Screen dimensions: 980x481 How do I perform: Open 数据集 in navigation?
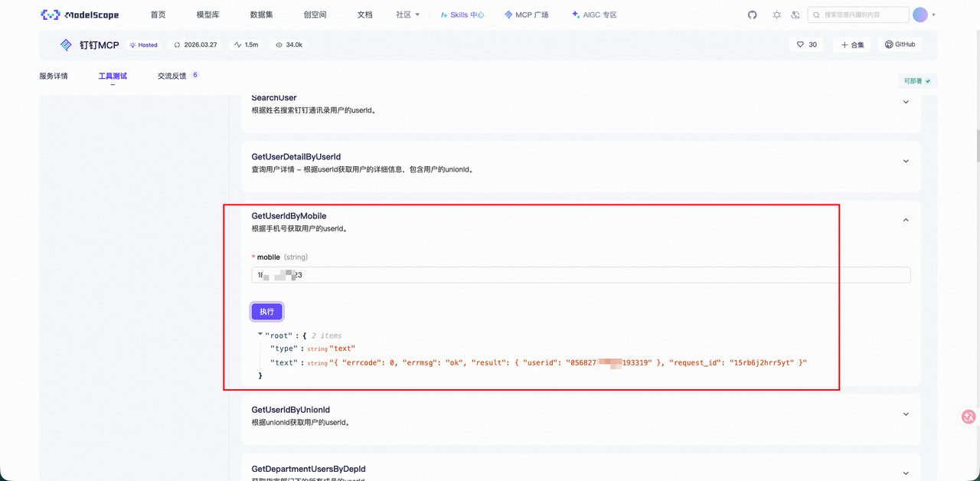[x=262, y=15]
